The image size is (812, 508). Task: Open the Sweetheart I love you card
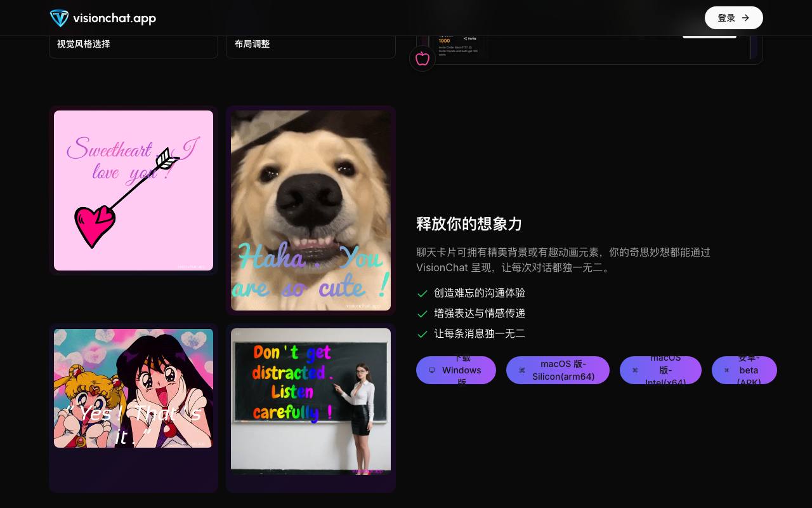tap(133, 190)
